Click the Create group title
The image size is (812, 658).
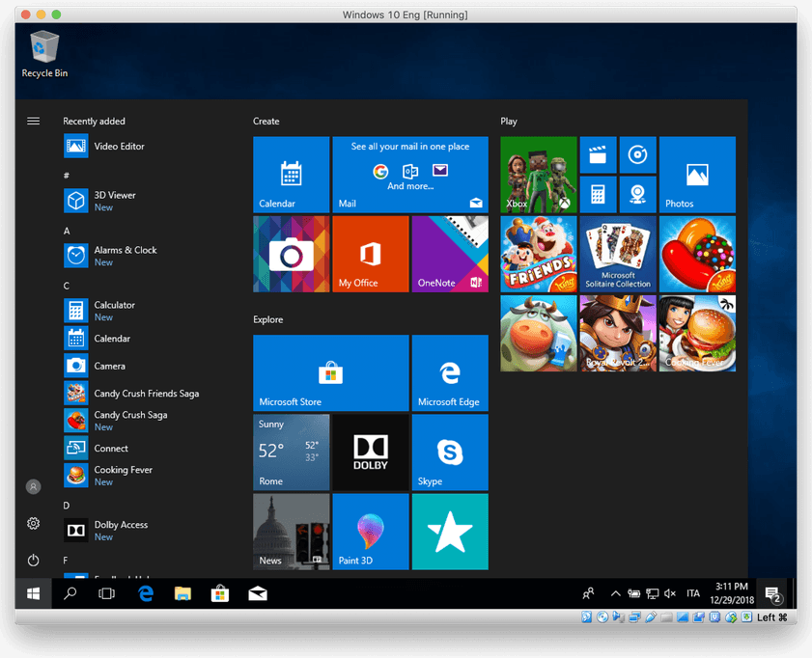(266, 121)
